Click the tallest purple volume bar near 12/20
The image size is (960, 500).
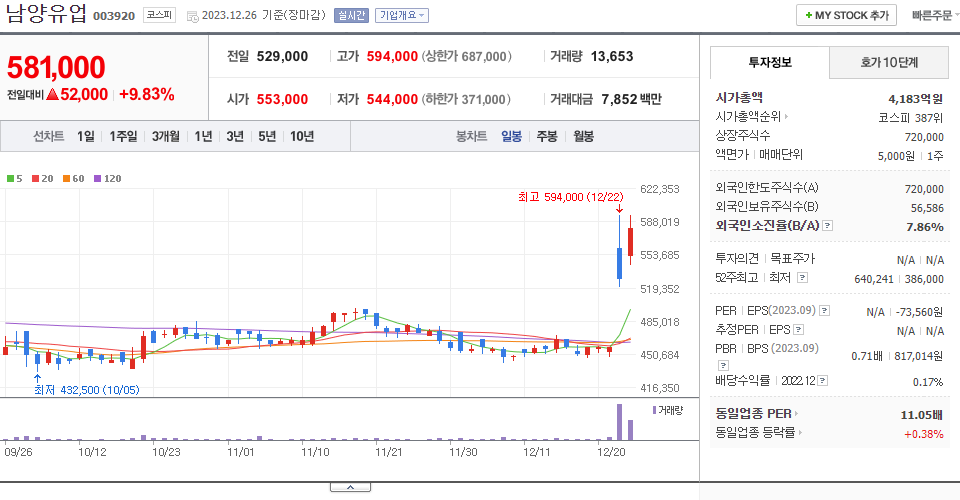coord(620,422)
